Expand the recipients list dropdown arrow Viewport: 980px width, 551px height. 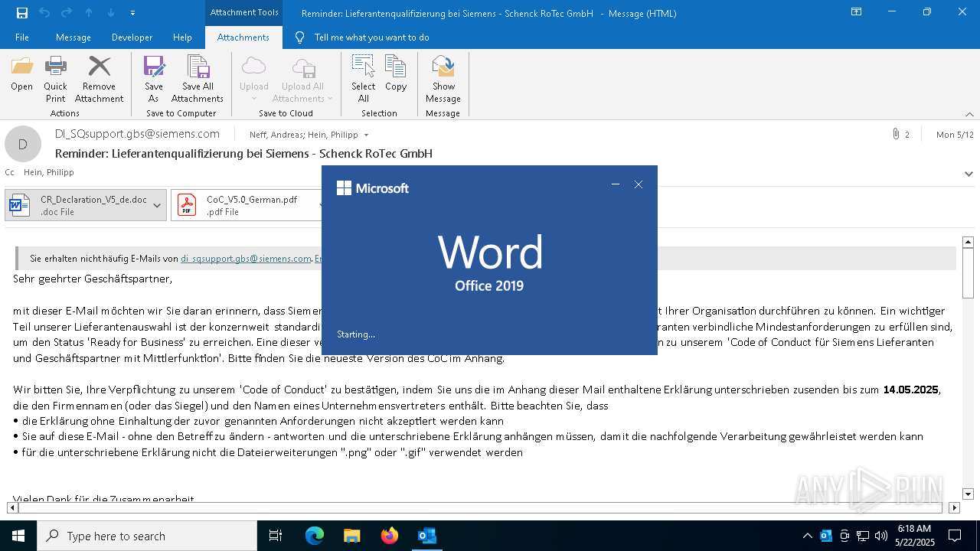[x=366, y=135]
